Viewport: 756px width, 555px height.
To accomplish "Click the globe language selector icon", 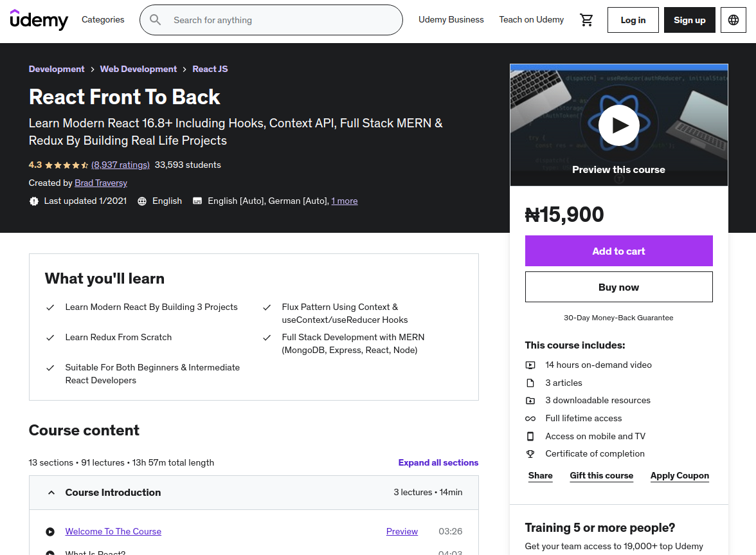I will click(733, 20).
